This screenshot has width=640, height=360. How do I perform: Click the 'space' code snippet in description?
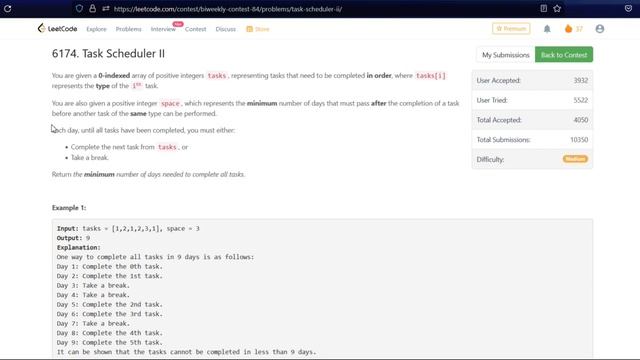tap(170, 103)
